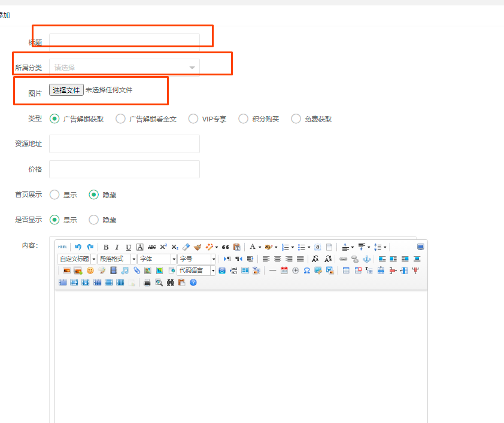Toggle HTML source view in editor
Screen dimensions: 504x423
[x=62, y=247]
